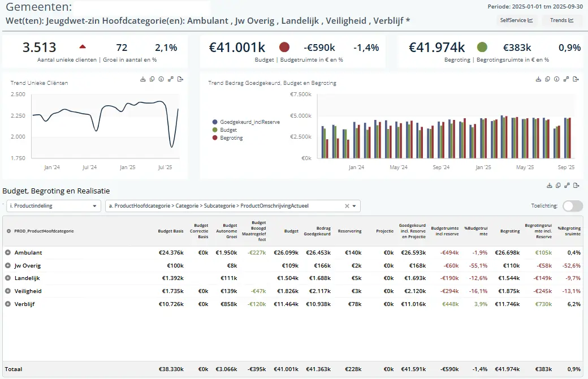Clear the ProductHoofdcategorie hierarchy selection with X
588x379 pixels.
tap(347, 206)
